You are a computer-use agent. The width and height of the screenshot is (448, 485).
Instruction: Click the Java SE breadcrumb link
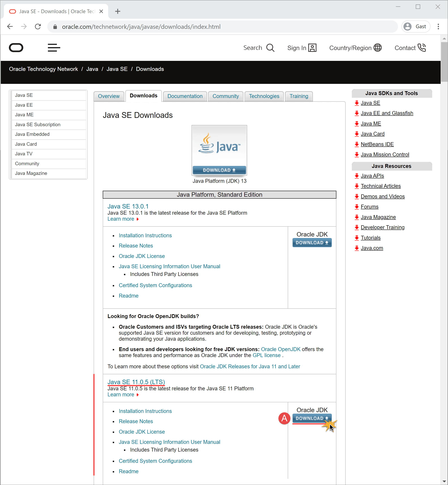[x=117, y=69]
